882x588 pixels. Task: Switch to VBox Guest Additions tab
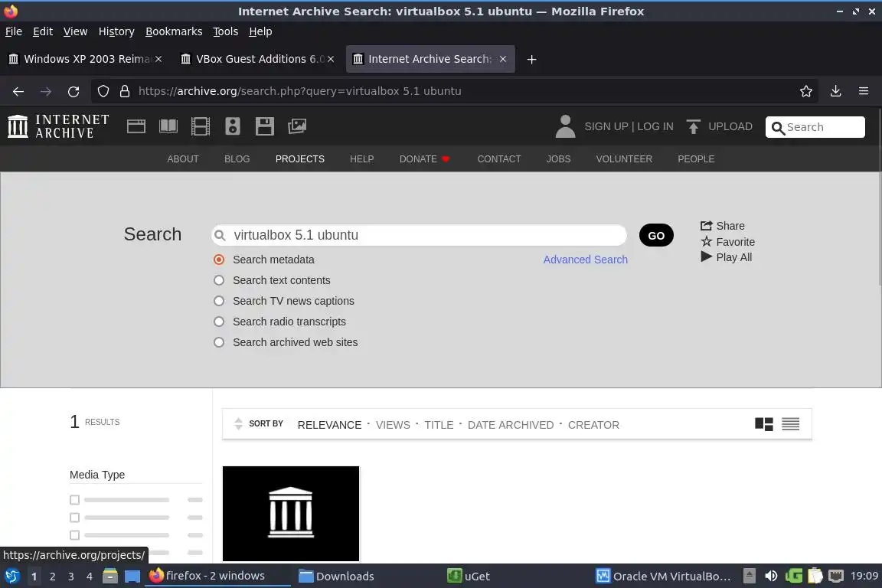258,59
